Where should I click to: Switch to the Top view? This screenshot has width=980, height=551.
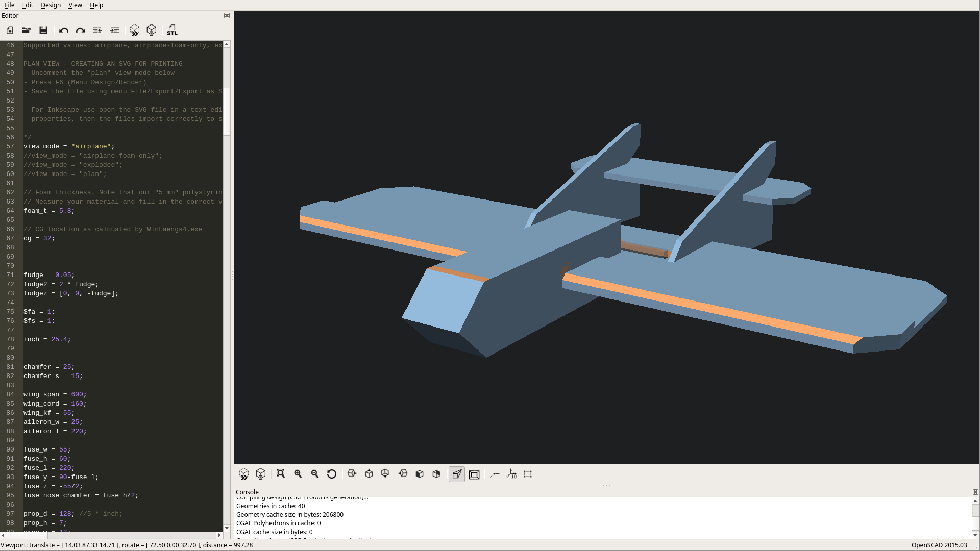tap(369, 474)
